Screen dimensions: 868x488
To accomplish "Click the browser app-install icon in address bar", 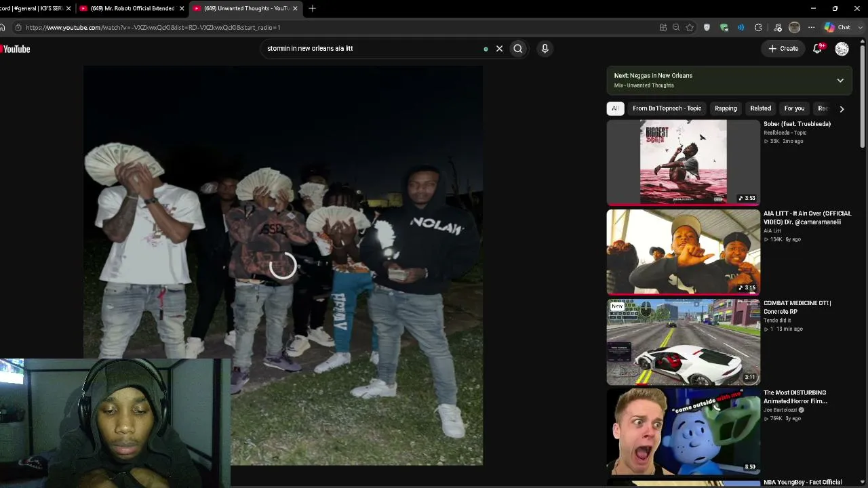I will pyautogui.click(x=663, y=28).
